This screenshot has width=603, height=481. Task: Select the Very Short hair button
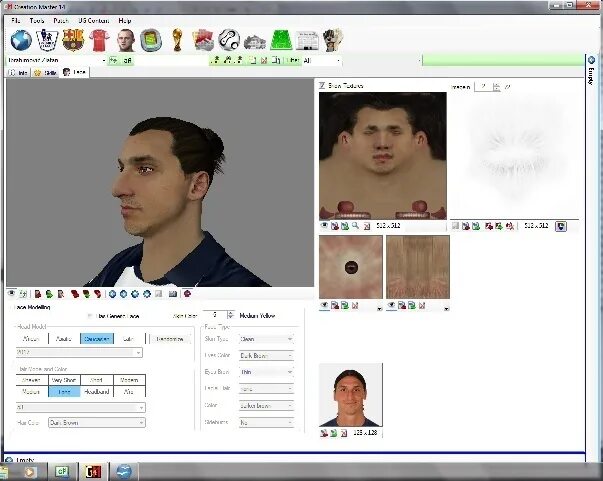(64, 380)
